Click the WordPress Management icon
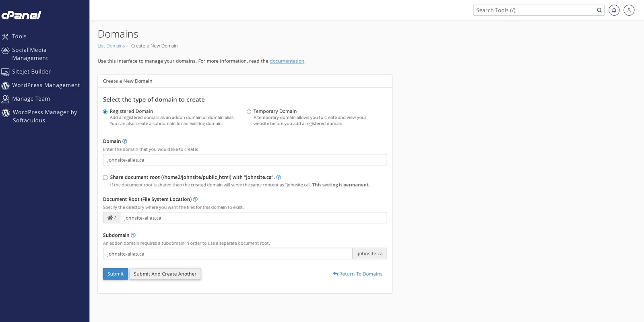This screenshot has width=644, height=322. click(5, 86)
